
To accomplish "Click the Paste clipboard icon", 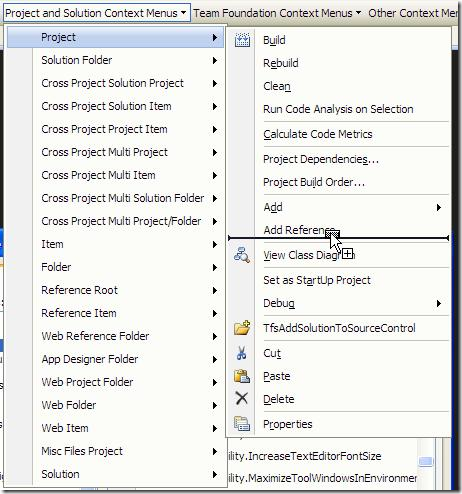I will [242, 376].
